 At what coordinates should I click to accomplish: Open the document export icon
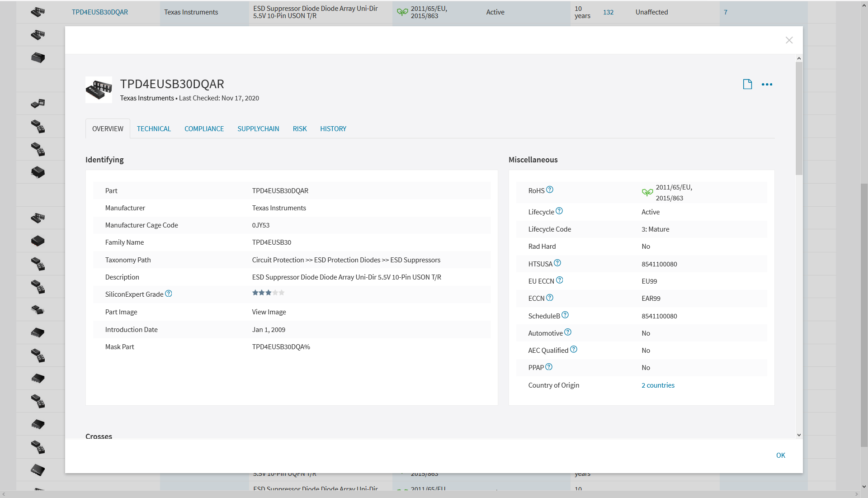tap(747, 84)
